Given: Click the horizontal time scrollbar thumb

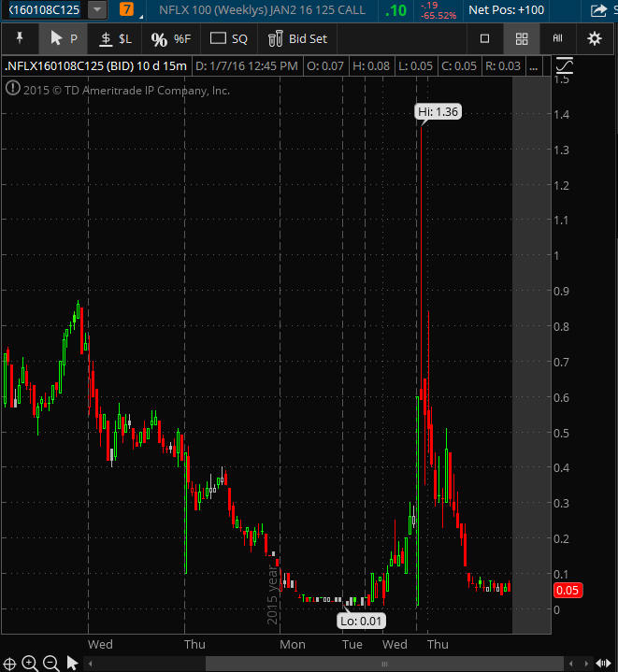Looking at the screenshot, I should pos(384,664).
